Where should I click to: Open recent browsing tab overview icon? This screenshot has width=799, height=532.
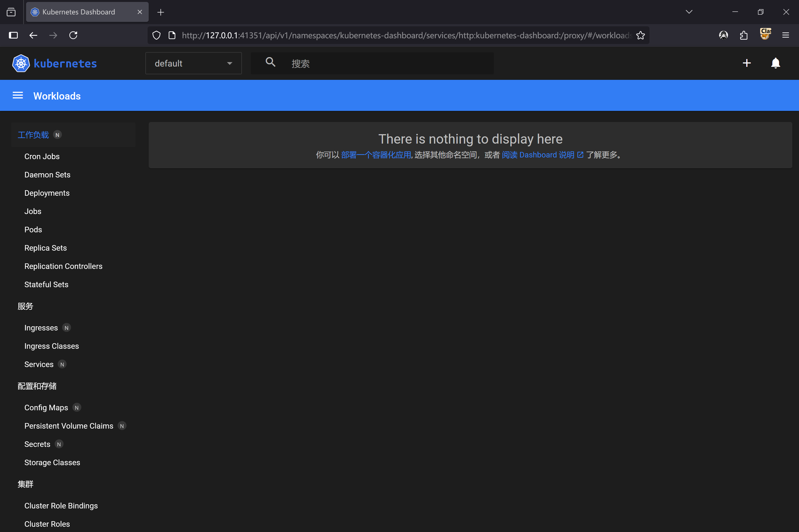[11, 12]
